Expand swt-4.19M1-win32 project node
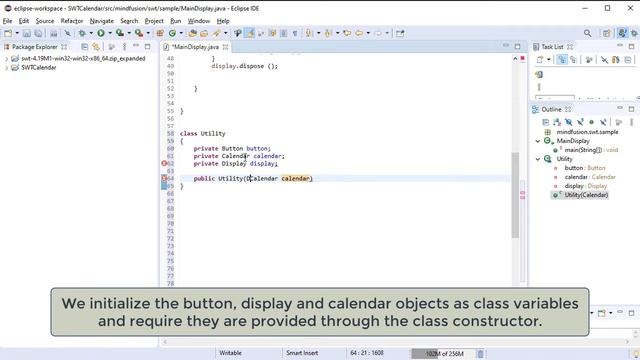The image size is (640, 360). click(7, 59)
